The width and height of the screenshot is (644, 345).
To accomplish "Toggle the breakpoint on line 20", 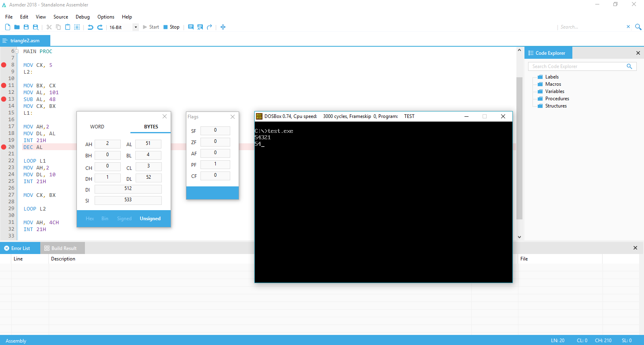I will pyautogui.click(x=4, y=147).
